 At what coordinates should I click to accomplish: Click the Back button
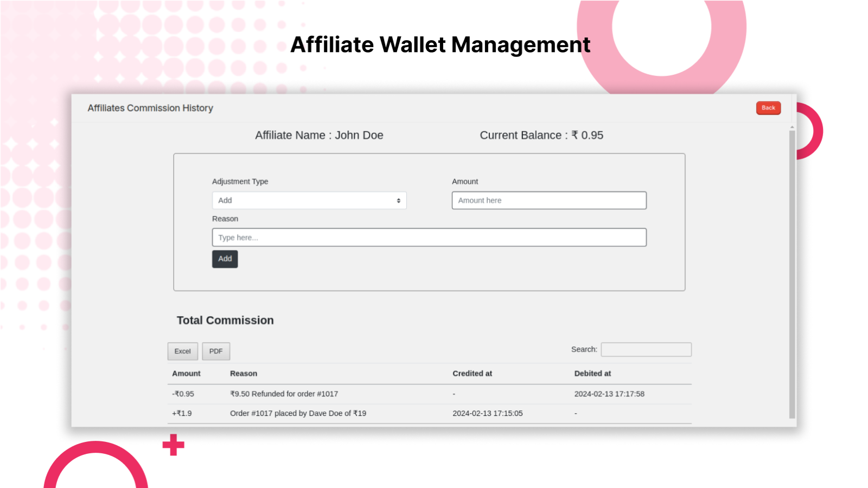click(768, 108)
